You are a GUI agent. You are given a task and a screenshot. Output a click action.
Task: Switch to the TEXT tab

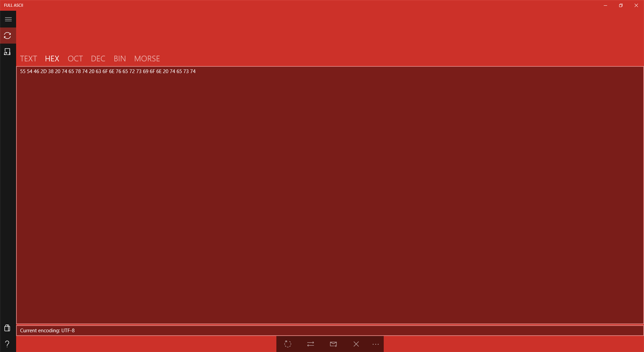28,58
